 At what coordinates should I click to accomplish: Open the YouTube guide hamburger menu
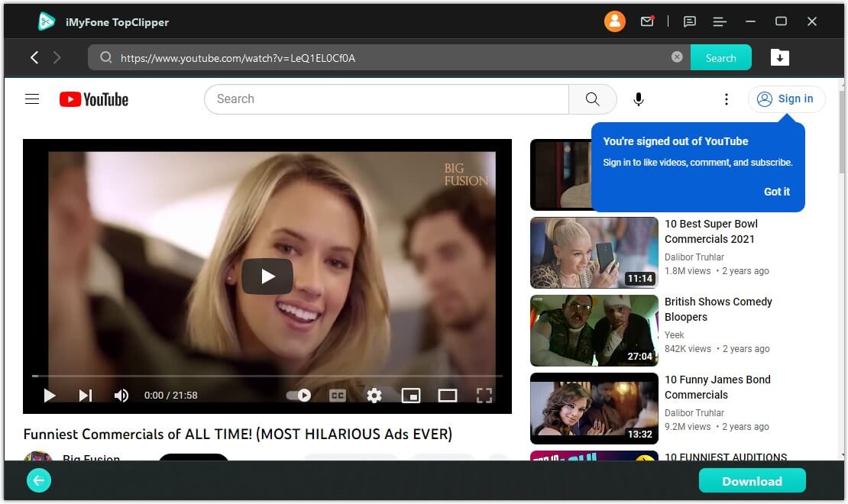[32, 99]
